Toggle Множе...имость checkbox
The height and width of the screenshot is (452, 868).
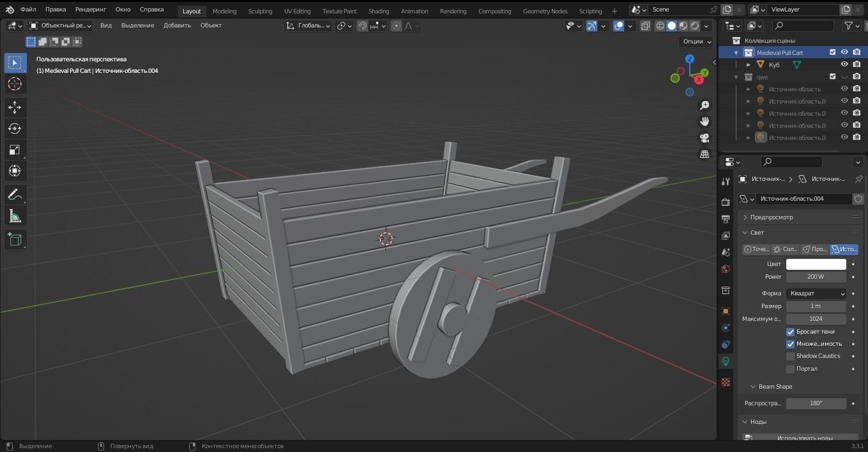790,344
